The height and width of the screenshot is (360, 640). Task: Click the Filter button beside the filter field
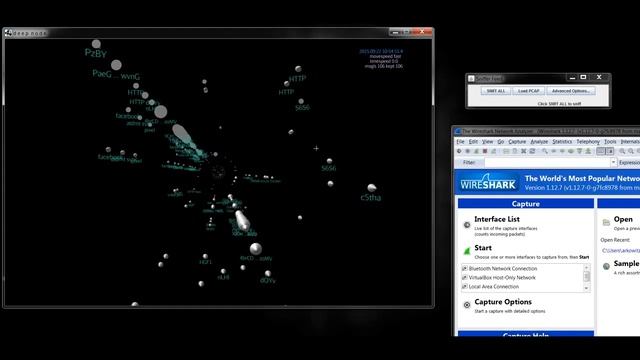coord(469,162)
